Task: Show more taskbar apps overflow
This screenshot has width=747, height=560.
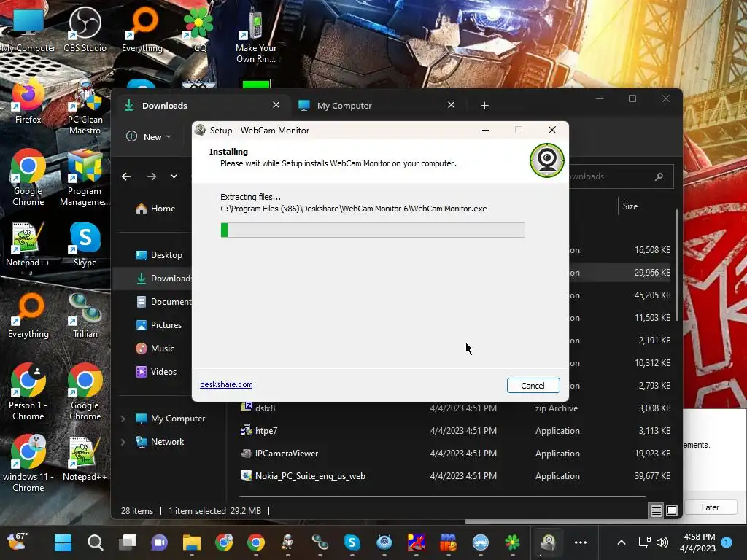Action: pos(580,542)
